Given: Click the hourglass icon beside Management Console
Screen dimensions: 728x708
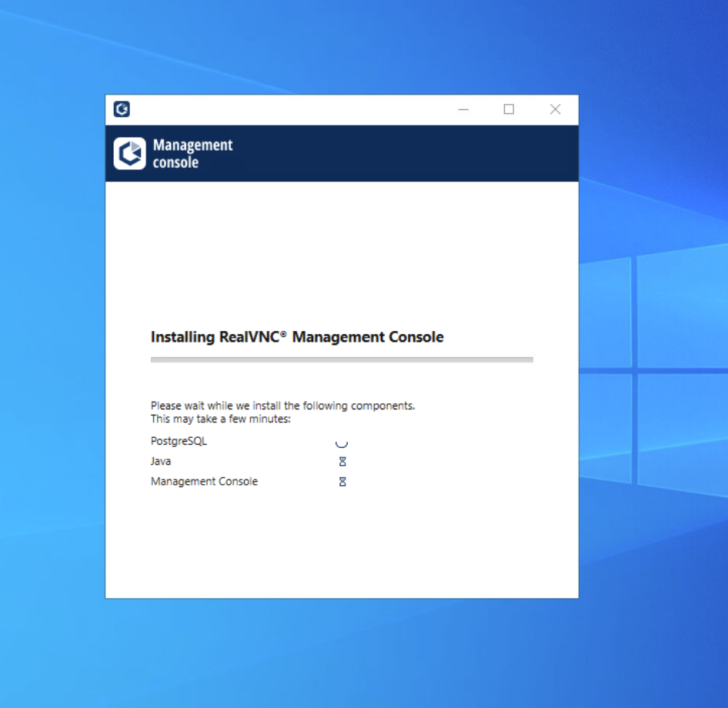Looking at the screenshot, I should click(342, 481).
